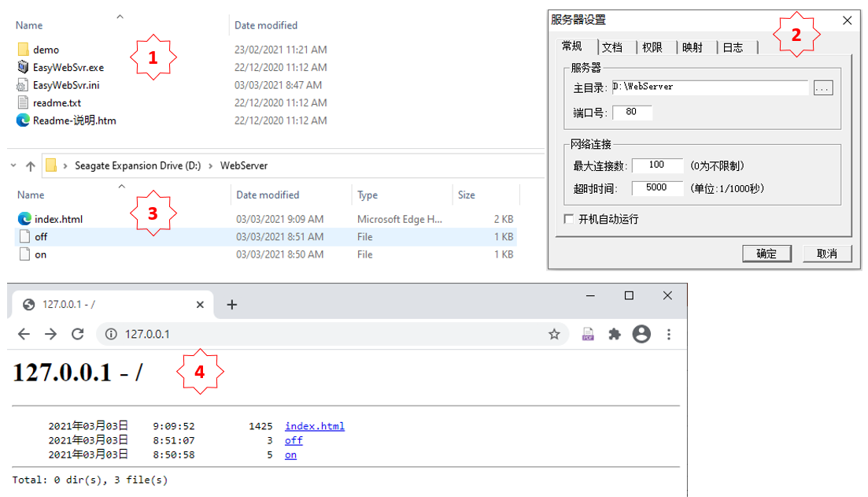Click the up-navigation arrow in File Explorer
Screen dimensions: 868x497
point(28,165)
